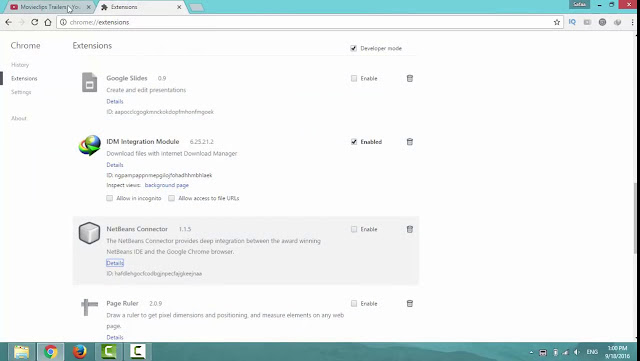This screenshot has height=361, width=640.
Task: Toggle the Developer mode checkbox
Action: pos(353,48)
